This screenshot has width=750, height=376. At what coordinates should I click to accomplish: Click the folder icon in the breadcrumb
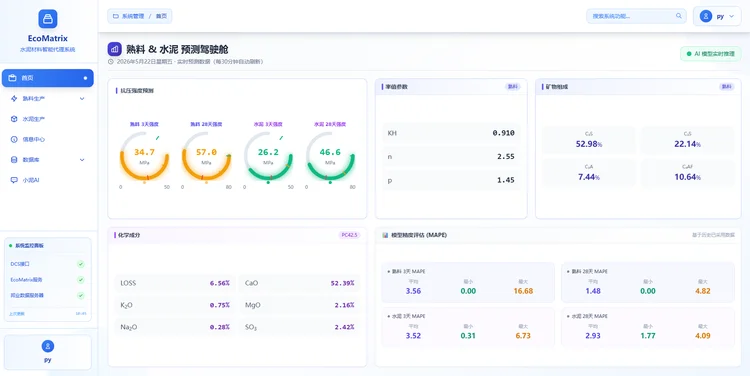[115, 16]
